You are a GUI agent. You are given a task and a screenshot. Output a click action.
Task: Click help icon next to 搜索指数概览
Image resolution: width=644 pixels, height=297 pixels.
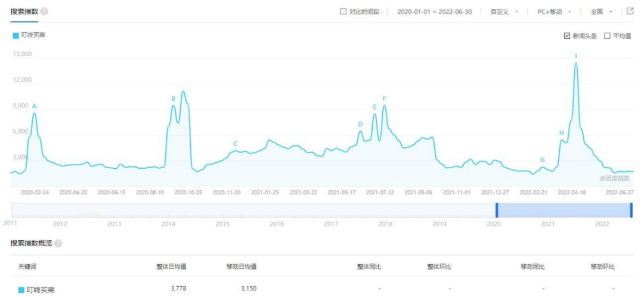(x=58, y=244)
